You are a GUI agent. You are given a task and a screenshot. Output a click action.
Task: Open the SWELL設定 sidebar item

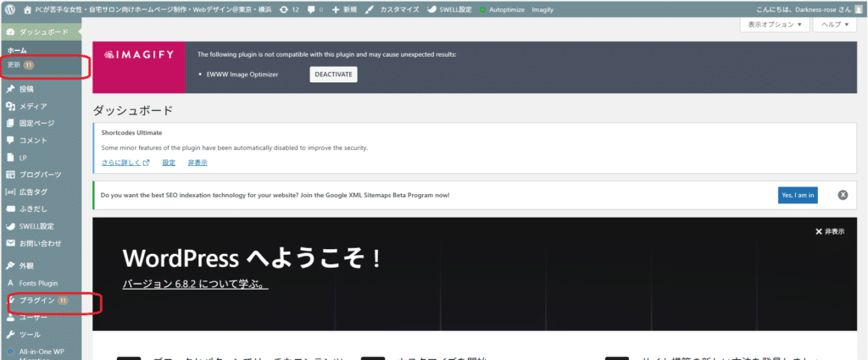[36, 226]
